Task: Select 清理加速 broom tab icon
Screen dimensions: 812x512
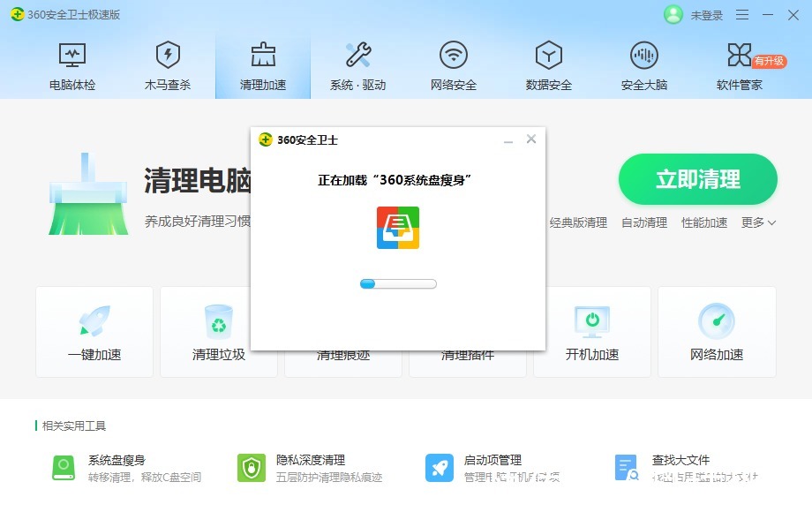Action: coord(263,55)
